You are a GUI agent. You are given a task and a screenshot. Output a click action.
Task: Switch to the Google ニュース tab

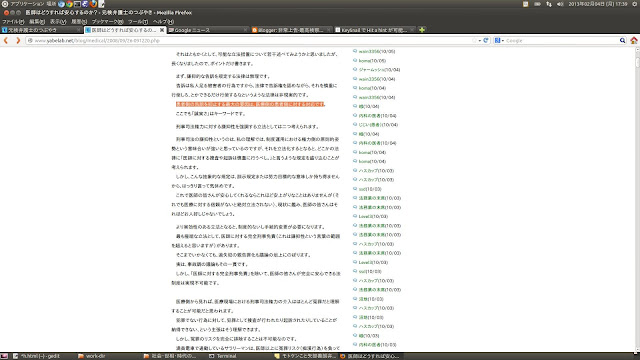tap(208, 30)
